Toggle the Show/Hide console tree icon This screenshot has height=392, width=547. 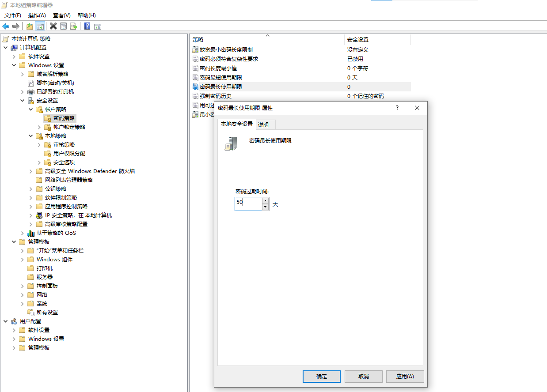pos(40,26)
